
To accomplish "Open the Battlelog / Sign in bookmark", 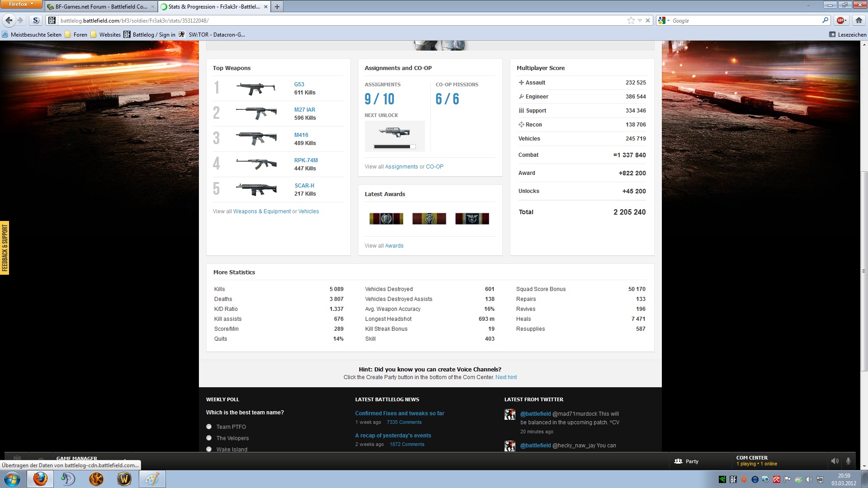I will [x=150, y=34].
